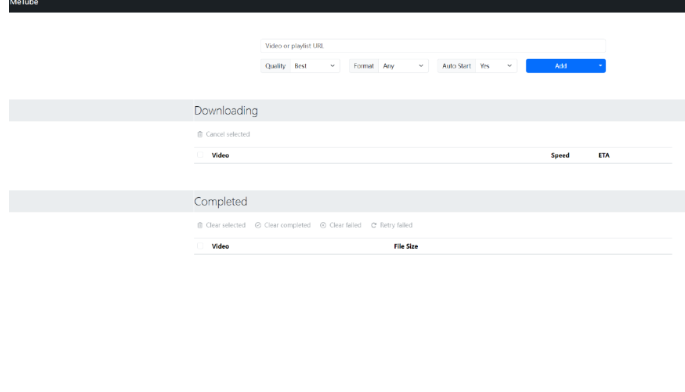This screenshot has height=392, width=685.
Task: Click the refresh icon of Retry failed
Action: coord(374,225)
